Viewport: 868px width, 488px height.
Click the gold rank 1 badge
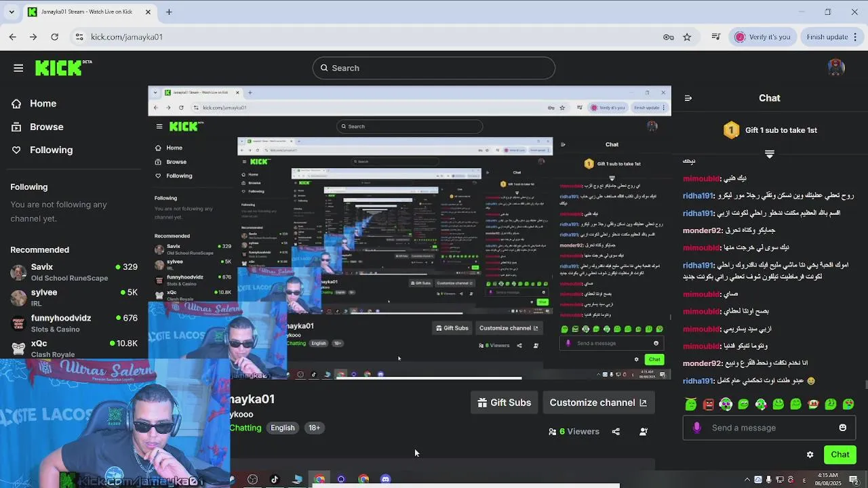click(731, 130)
